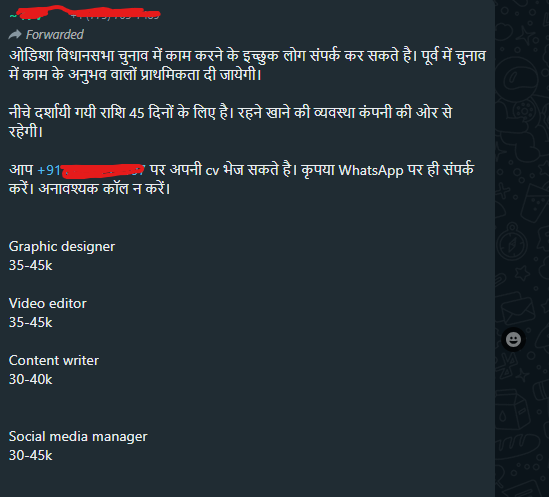Screen dimensions: 549x497
Task: Click the italic Forwarded label
Action: pos(55,34)
